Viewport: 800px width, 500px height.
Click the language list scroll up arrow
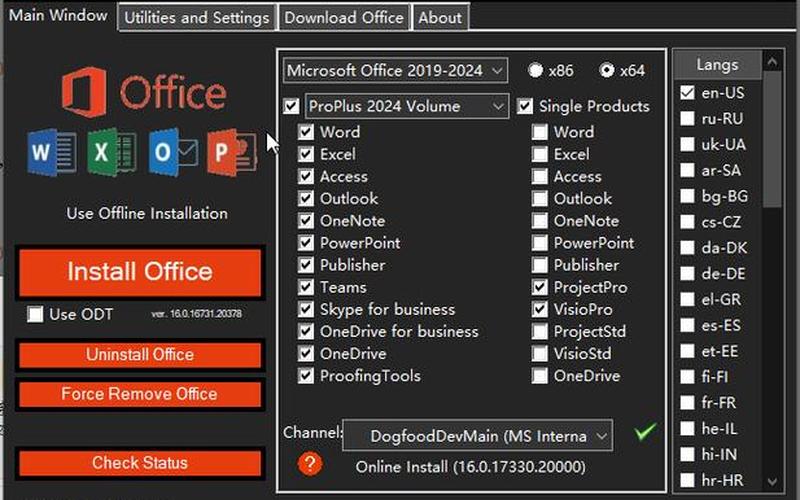click(x=772, y=61)
